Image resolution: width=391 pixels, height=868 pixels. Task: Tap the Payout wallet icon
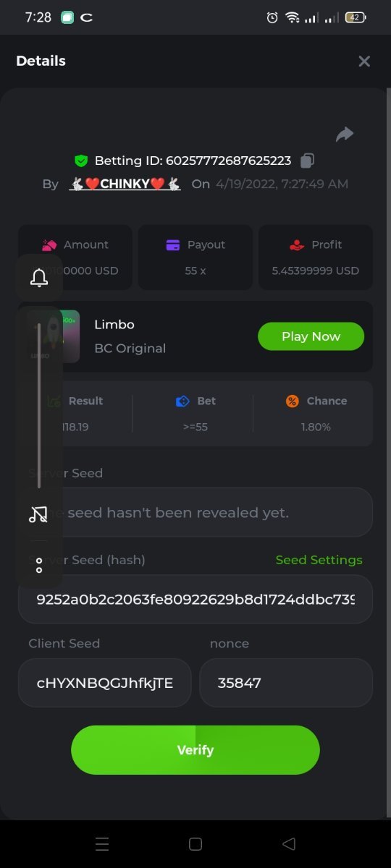pos(173,245)
